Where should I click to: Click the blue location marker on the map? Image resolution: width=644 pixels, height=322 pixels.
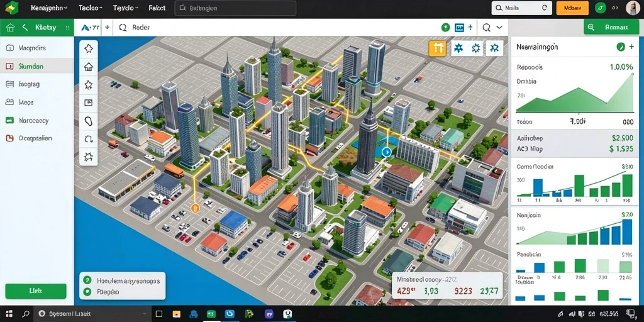(386, 152)
